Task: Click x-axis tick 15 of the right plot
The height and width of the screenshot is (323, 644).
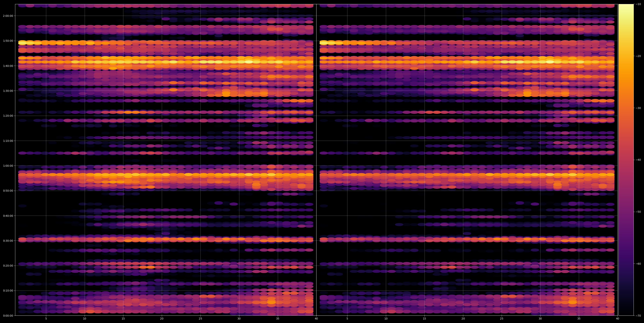Action: point(425,319)
